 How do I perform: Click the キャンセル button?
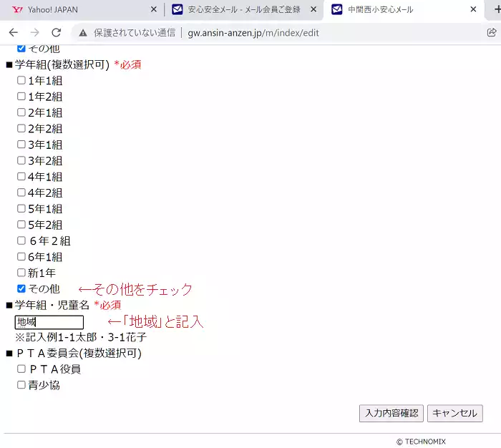[x=455, y=413]
